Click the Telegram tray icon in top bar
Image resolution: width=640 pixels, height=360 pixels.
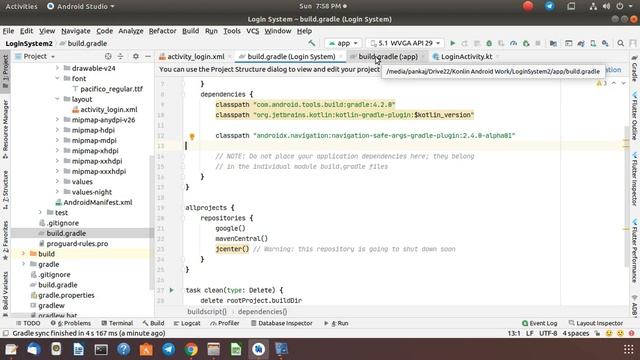pyautogui.click(x=549, y=6)
